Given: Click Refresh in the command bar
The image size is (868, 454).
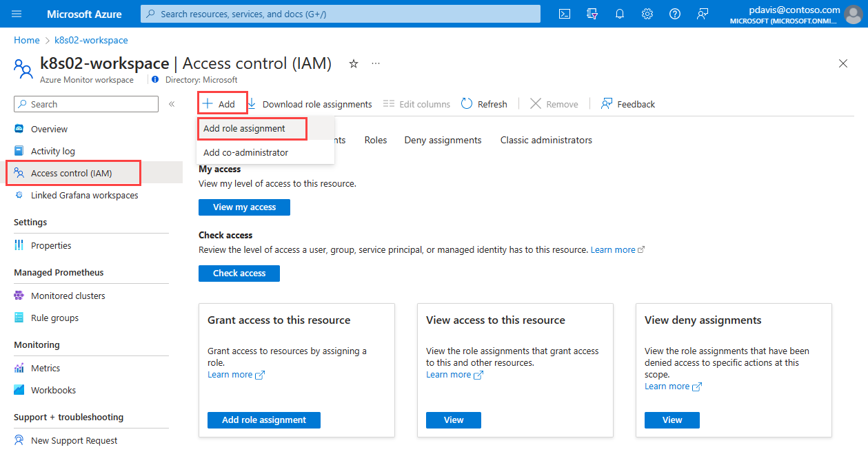Looking at the screenshot, I should (484, 104).
